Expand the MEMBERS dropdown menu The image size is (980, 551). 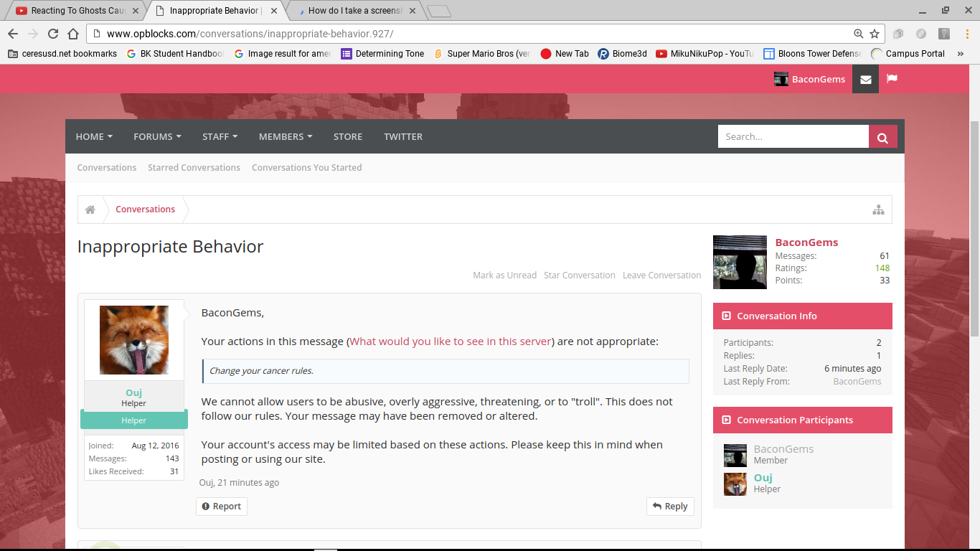(x=286, y=136)
